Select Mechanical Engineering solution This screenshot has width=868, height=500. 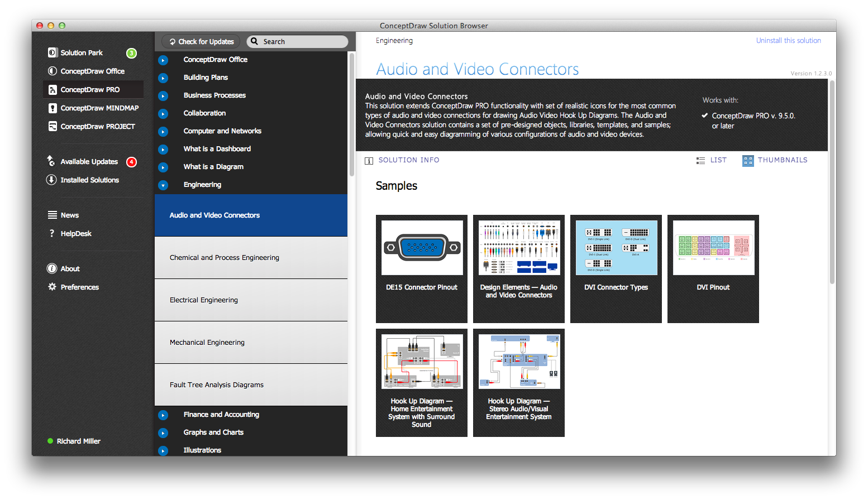251,343
